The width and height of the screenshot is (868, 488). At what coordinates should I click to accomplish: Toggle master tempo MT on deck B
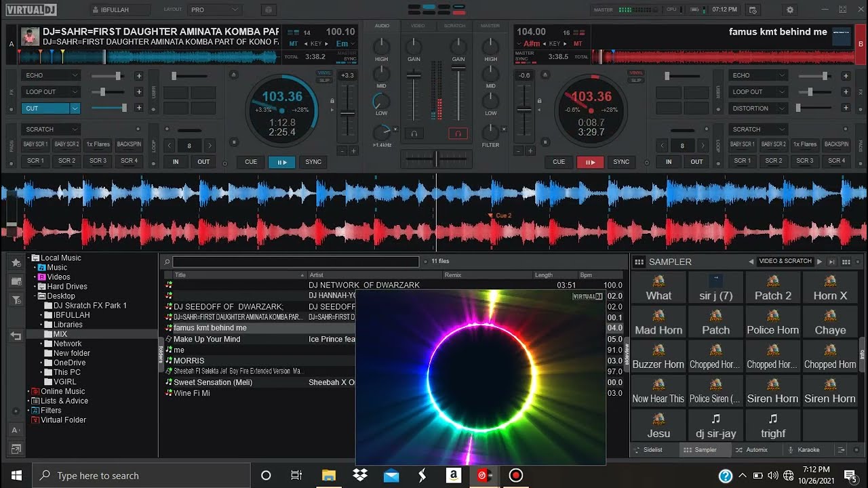coord(578,43)
